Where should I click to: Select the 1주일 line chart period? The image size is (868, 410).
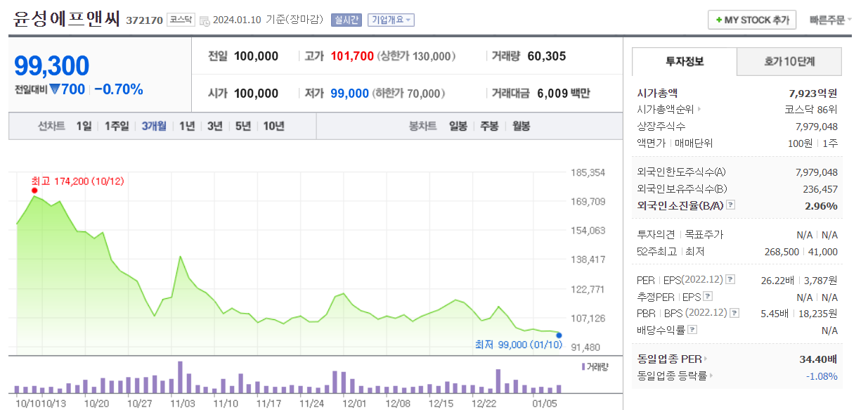point(117,126)
